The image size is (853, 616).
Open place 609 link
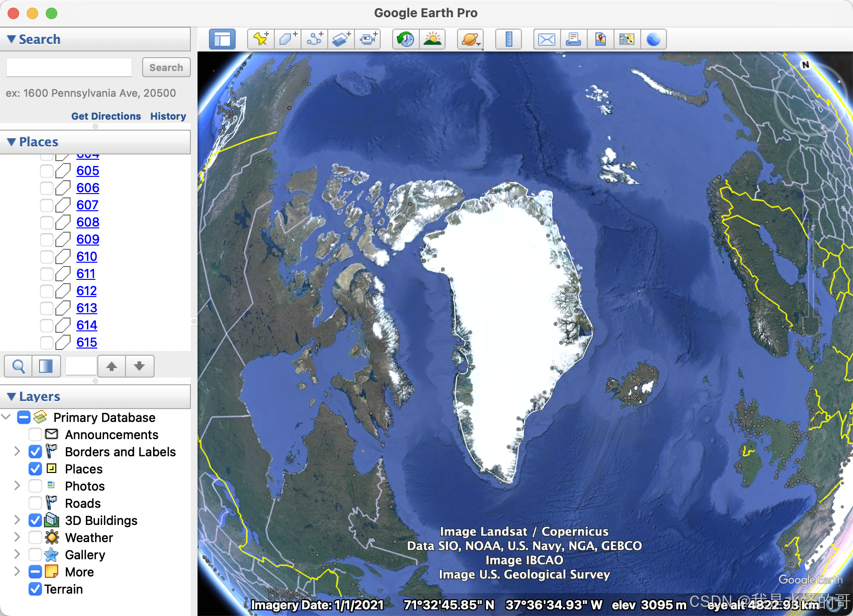coord(88,239)
